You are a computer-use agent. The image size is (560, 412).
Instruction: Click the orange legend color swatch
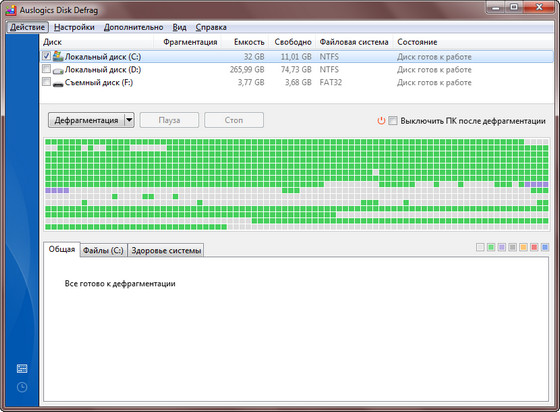tap(523, 247)
